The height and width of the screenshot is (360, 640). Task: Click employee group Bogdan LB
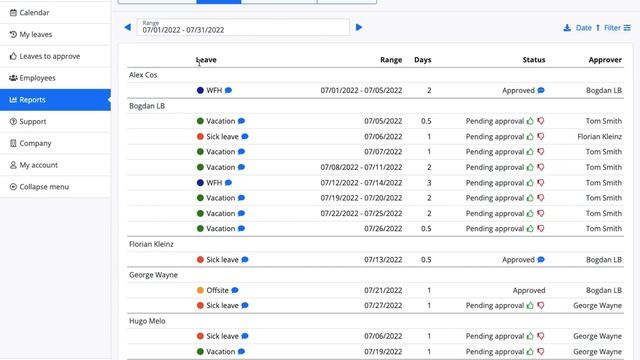click(x=147, y=106)
